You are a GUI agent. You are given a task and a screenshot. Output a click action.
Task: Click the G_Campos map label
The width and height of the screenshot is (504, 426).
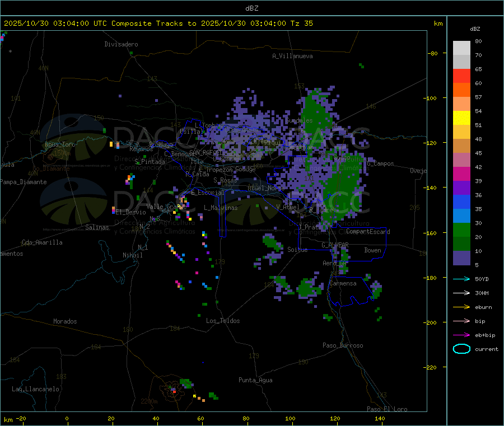pos(380,163)
